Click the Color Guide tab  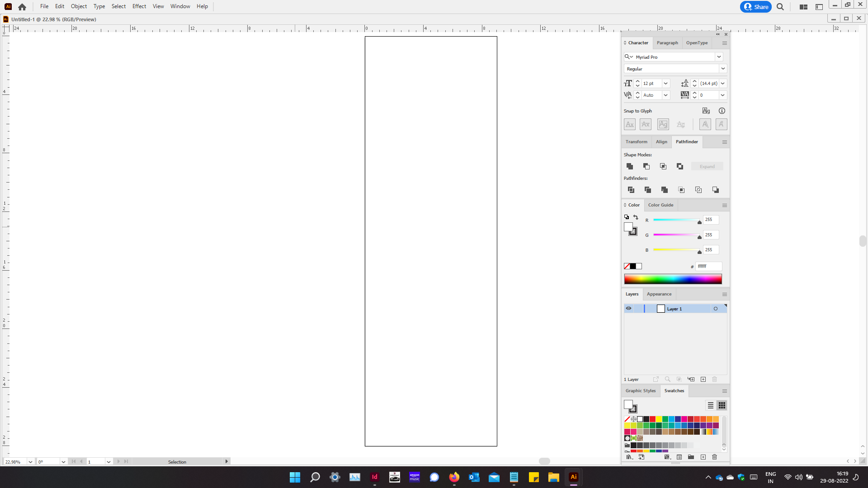point(660,204)
